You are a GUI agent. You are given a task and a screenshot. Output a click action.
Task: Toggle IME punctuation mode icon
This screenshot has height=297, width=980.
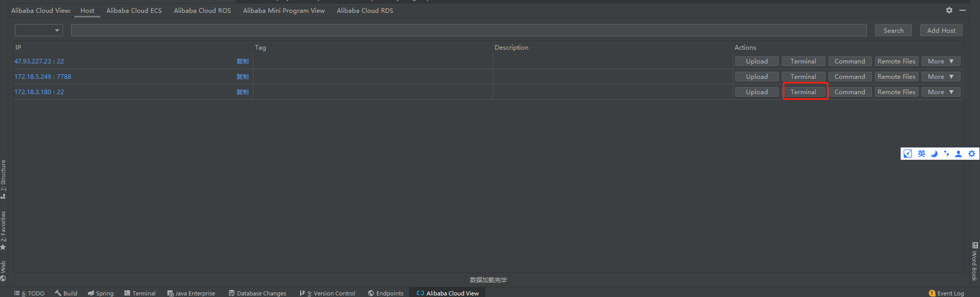click(x=946, y=154)
